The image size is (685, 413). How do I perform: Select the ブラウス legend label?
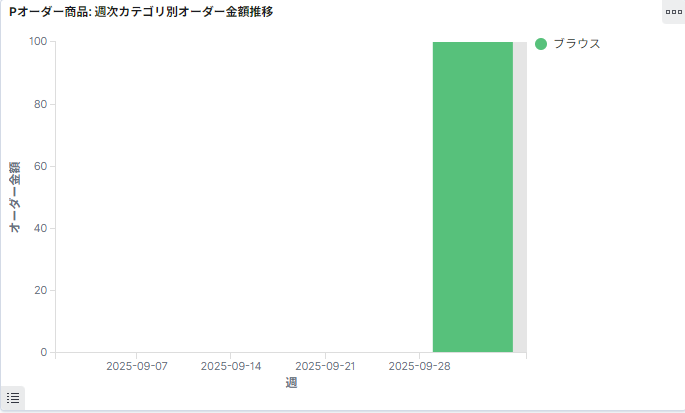pos(576,44)
